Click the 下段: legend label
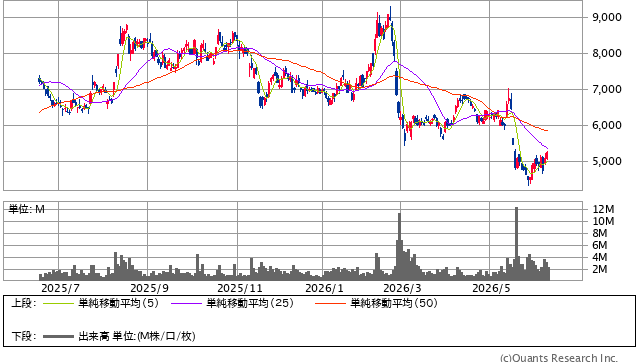The height and width of the screenshot is (362, 638). (x=24, y=336)
